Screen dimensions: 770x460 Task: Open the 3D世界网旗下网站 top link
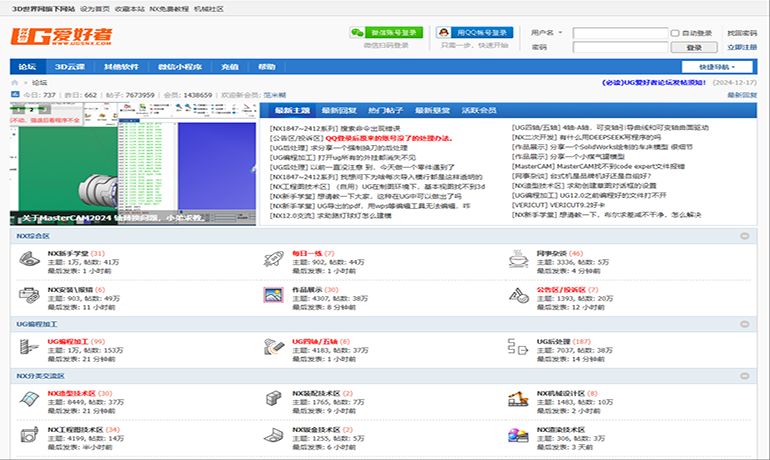pyautogui.click(x=43, y=9)
